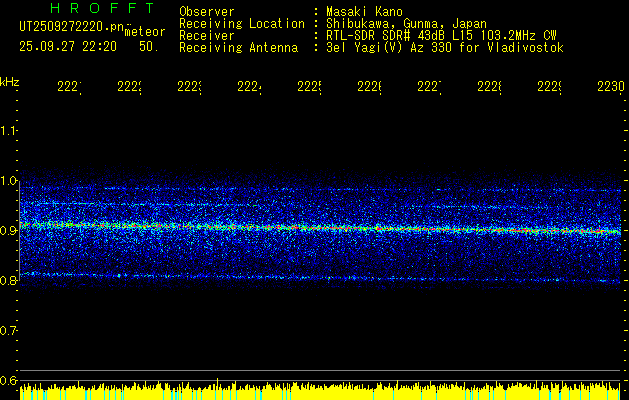Click the 2230 time axis label
The height and width of the screenshot is (400, 629).
(611, 86)
